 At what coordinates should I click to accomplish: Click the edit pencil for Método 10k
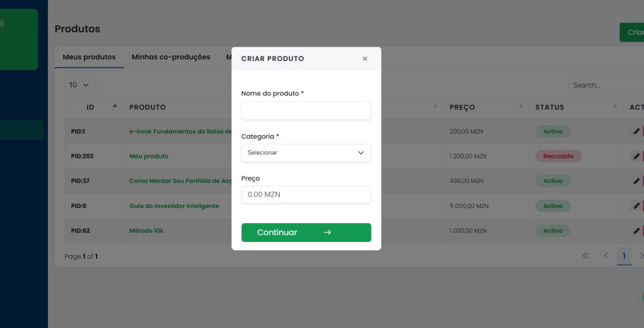[636, 231]
